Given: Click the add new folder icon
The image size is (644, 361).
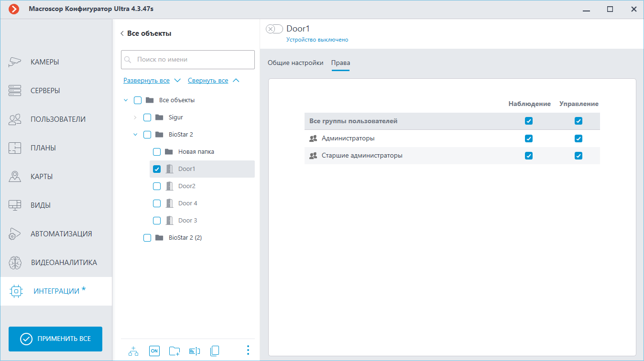Looking at the screenshot, I should click(x=175, y=351).
